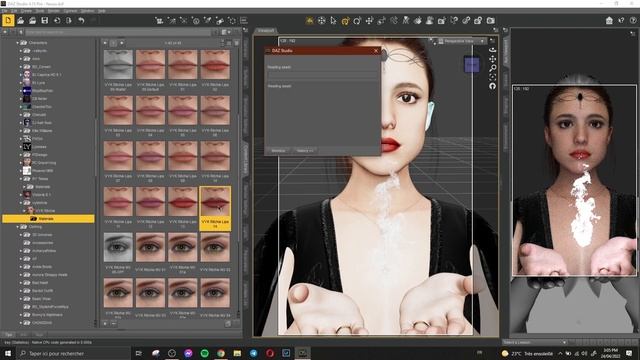This screenshot has height=360, width=640.
Task: Click the question mark help icon
Action: (x=633, y=20)
